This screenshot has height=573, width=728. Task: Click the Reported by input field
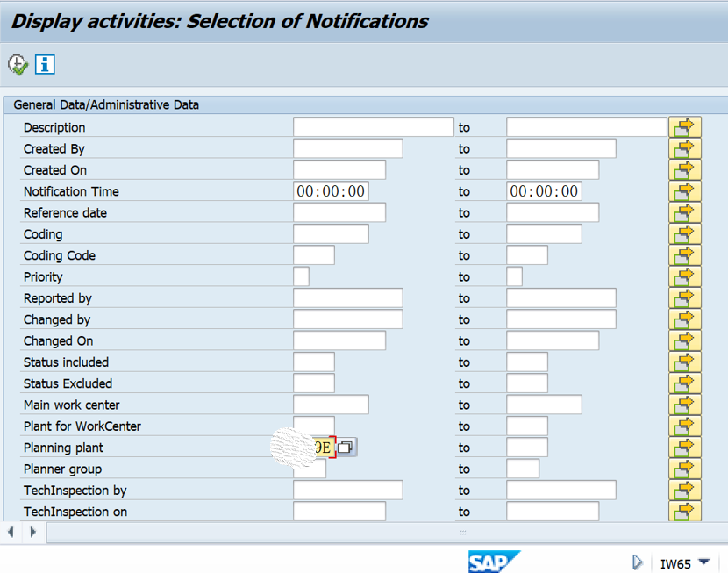click(x=346, y=297)
